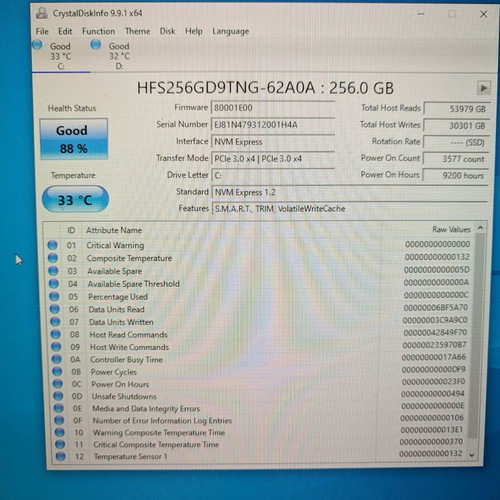Click the status circle for Data Units Written
Image resolution: width=500 pixels, height=500 pixels.
point(55,322)
